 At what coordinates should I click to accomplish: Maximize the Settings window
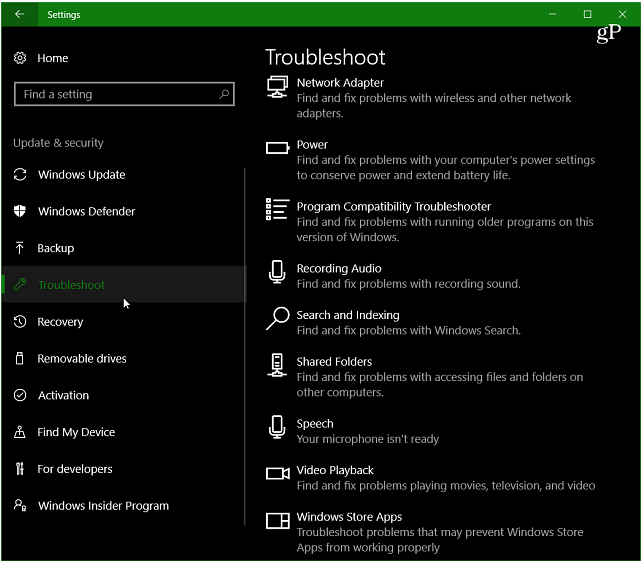[x=587, y=14]
